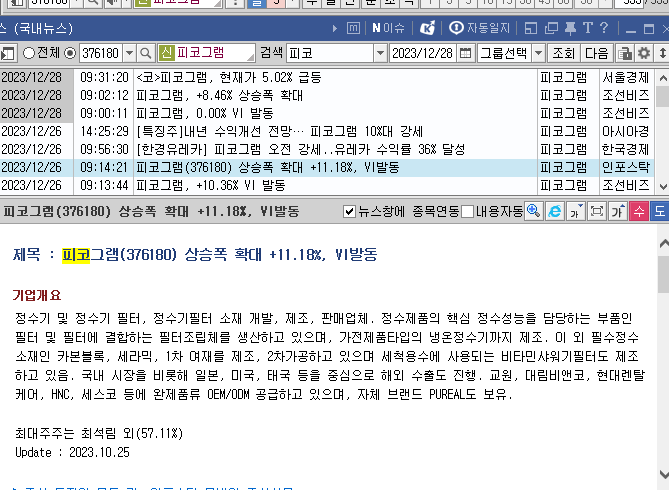Click the stock code search magnifier icon
The image size is (669, 490).
click(145, 53)
